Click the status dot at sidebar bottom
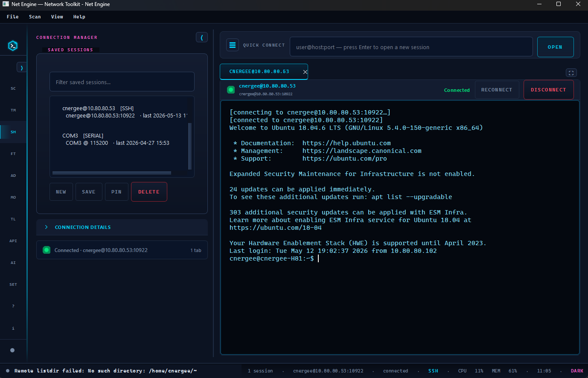The width and height of the screenshot is (588, 378). click(x=12, y=350)
